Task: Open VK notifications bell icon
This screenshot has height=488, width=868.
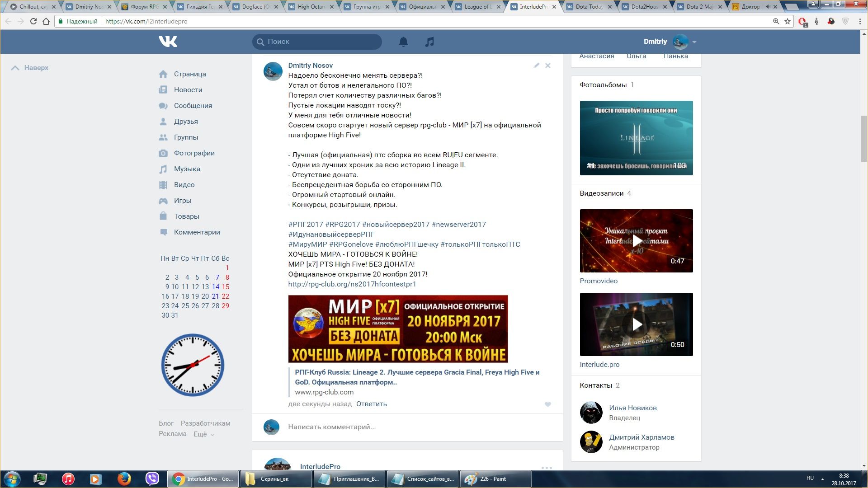Action: (403, 42)
